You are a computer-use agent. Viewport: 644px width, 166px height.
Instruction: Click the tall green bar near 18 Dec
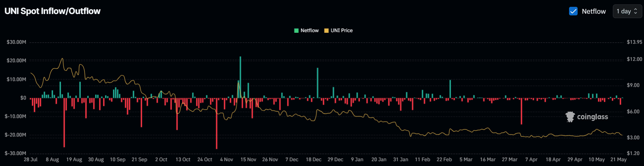tap(318, 83)
